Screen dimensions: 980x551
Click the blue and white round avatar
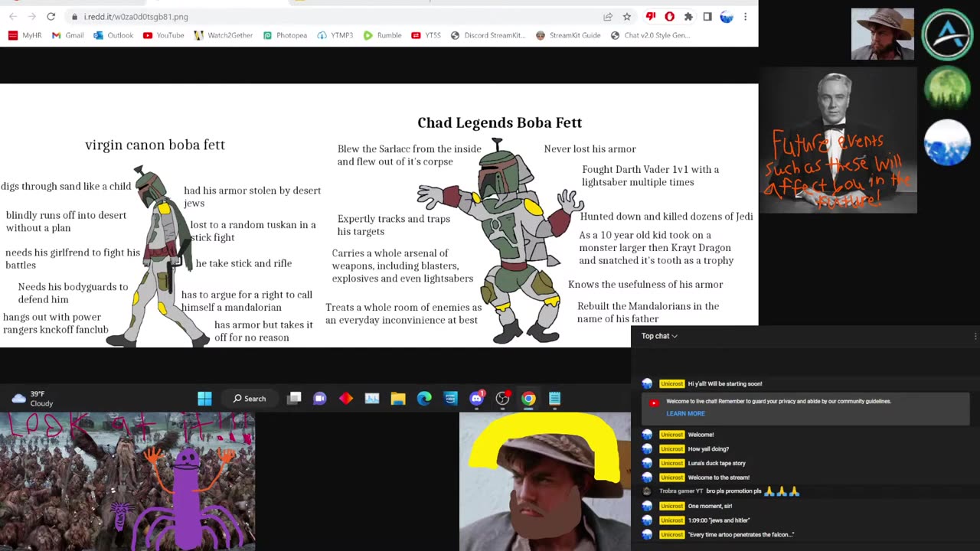pyautogui.click(x=947, y=142)
